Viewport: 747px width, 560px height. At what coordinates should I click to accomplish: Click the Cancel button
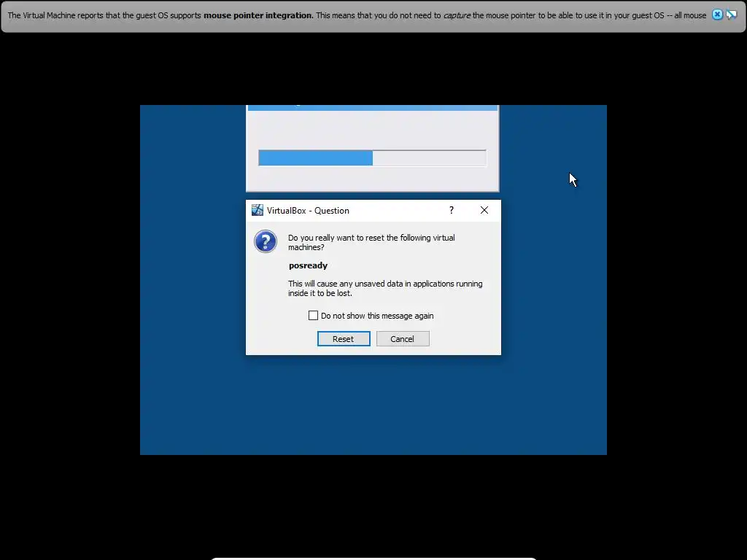(x=403, y=338)
